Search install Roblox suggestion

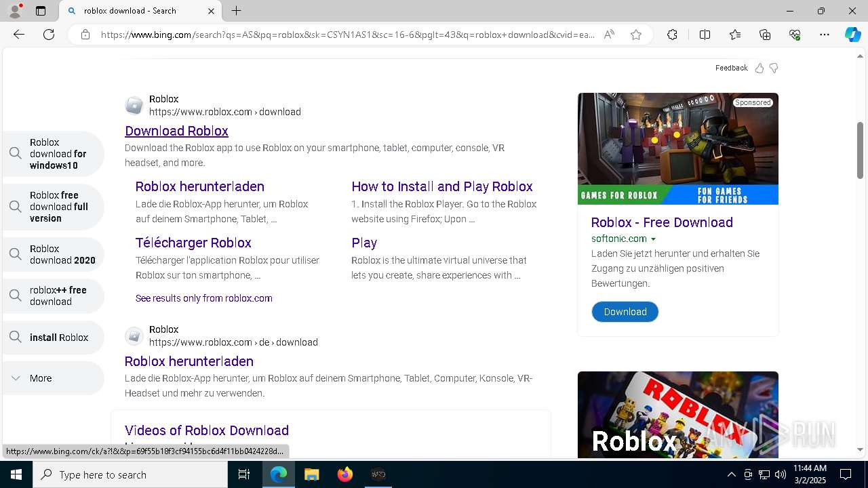(53, 338)
